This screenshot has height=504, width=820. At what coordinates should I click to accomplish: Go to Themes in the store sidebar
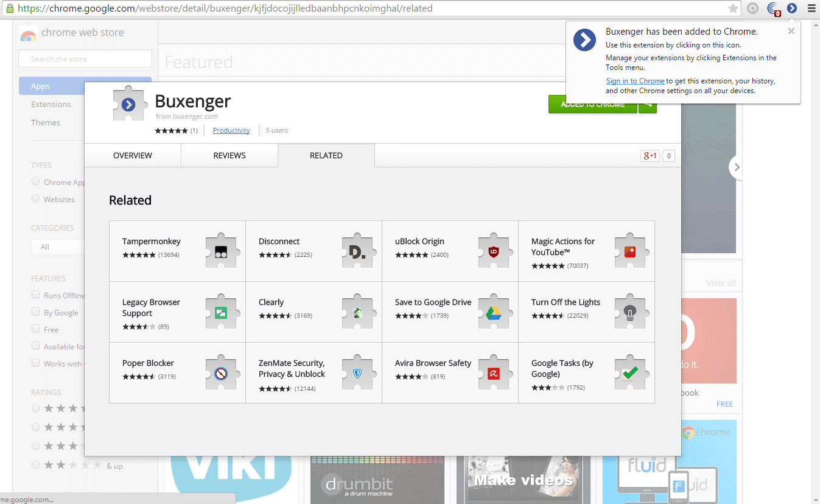pyautogui.click(x=46, y=122)
